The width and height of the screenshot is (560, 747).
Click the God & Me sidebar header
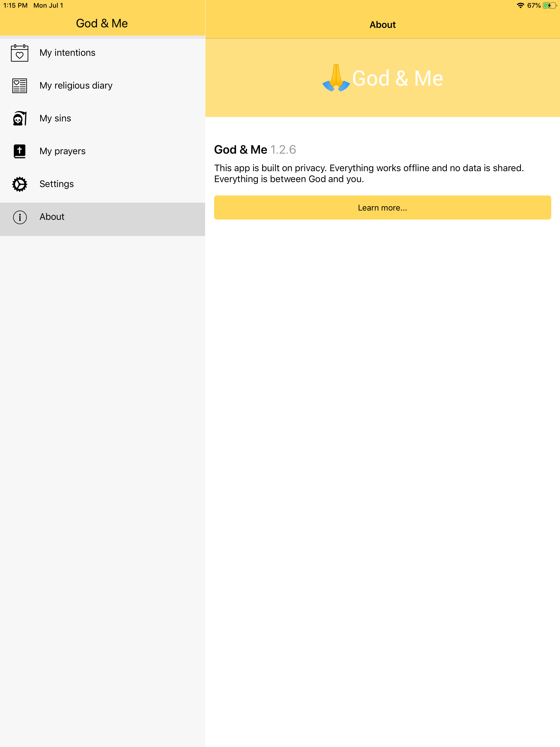coord(102,23)
